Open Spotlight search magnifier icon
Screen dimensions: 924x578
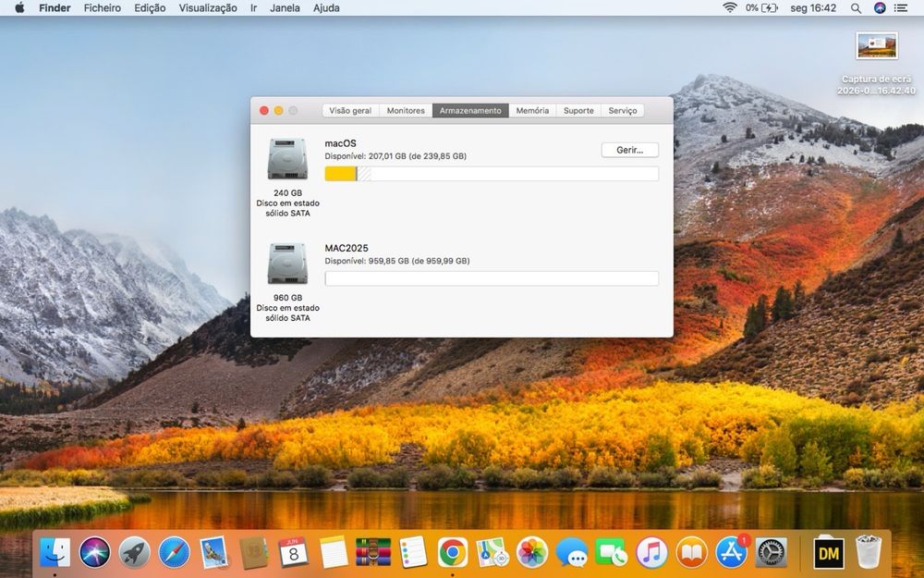tap(856, 8)
